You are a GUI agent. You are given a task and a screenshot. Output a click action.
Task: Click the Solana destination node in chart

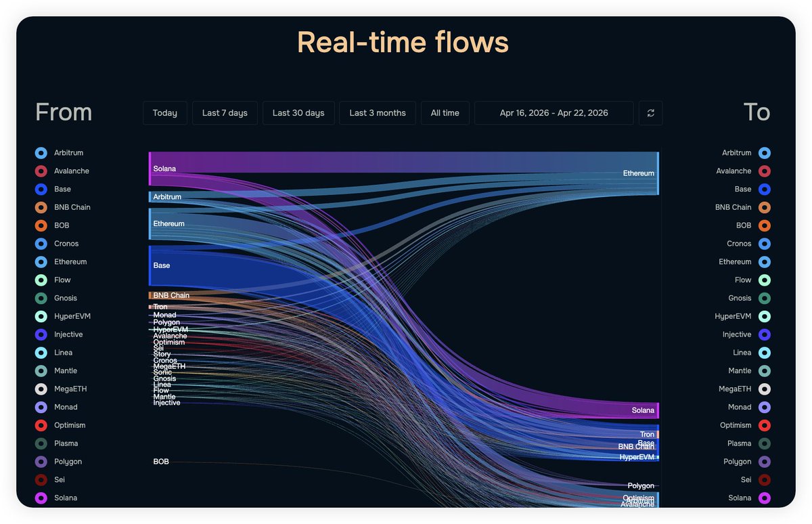(x=657, y=410)
